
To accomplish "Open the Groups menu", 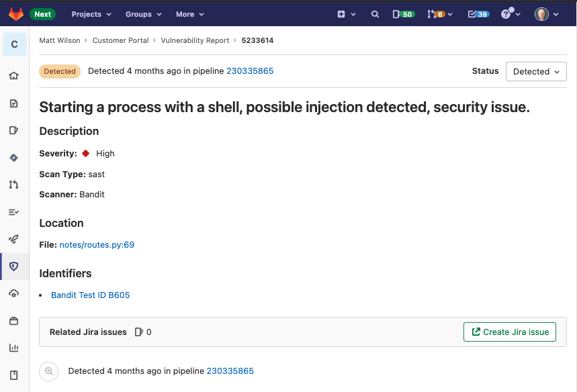I will pyautogui.click(x=142, y=13).
